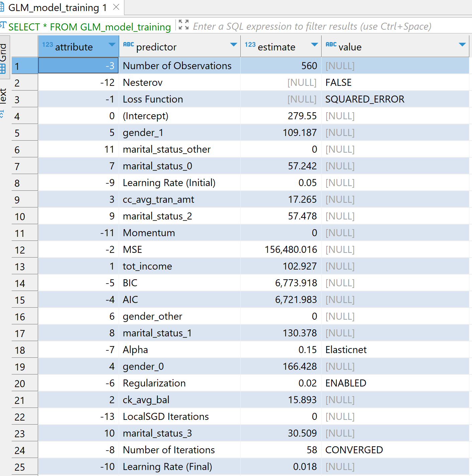The width and height of the screenshot is (472, 476).
Task: Select the 'tot_income' predictor cell
Action: point(180,266)
